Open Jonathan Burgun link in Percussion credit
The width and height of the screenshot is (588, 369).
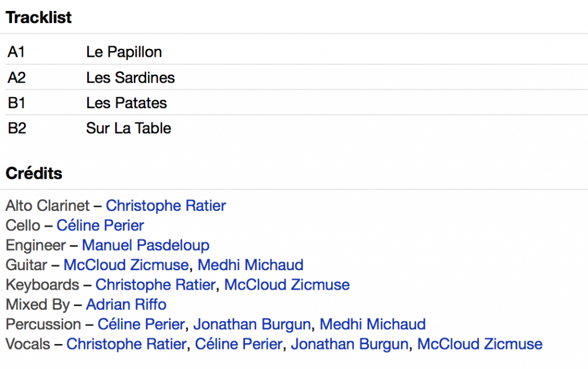pos(252,324)
